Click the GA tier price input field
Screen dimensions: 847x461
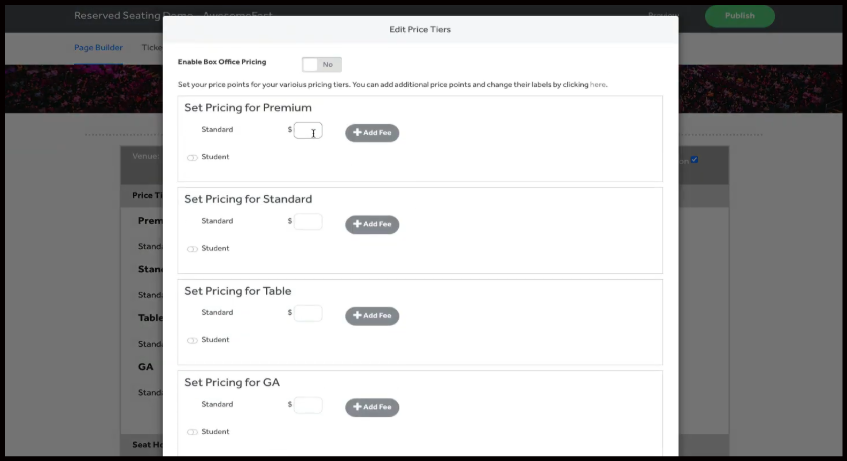coord(308,405)
